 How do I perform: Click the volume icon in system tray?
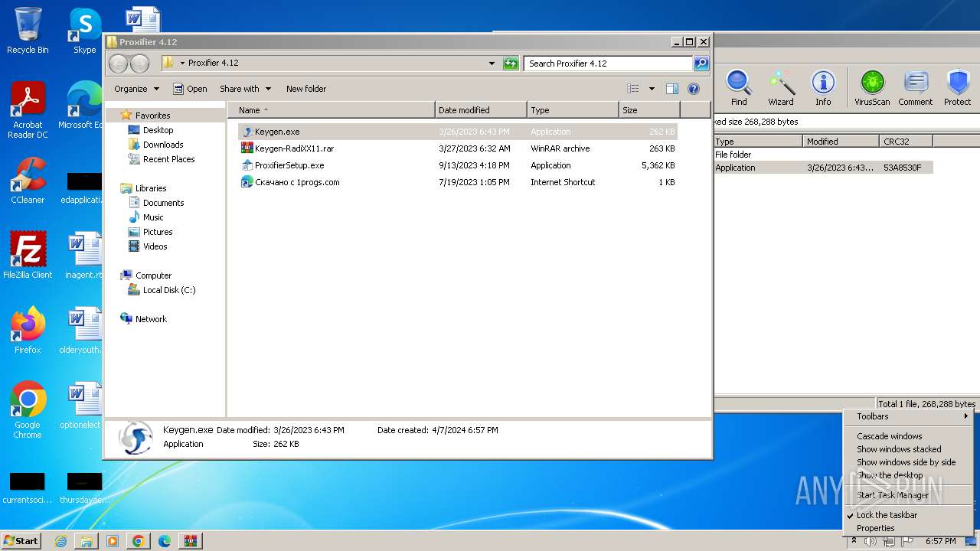coord(871,541)
